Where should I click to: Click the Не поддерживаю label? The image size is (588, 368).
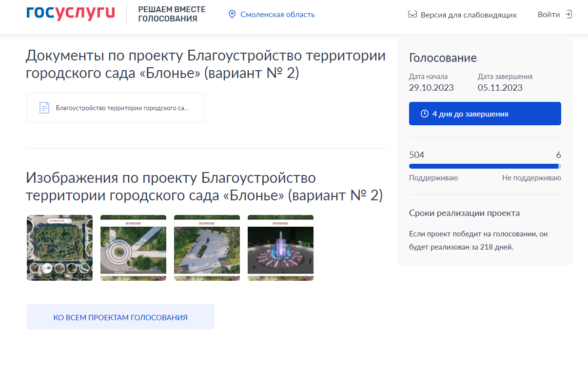tap(531, 178)
